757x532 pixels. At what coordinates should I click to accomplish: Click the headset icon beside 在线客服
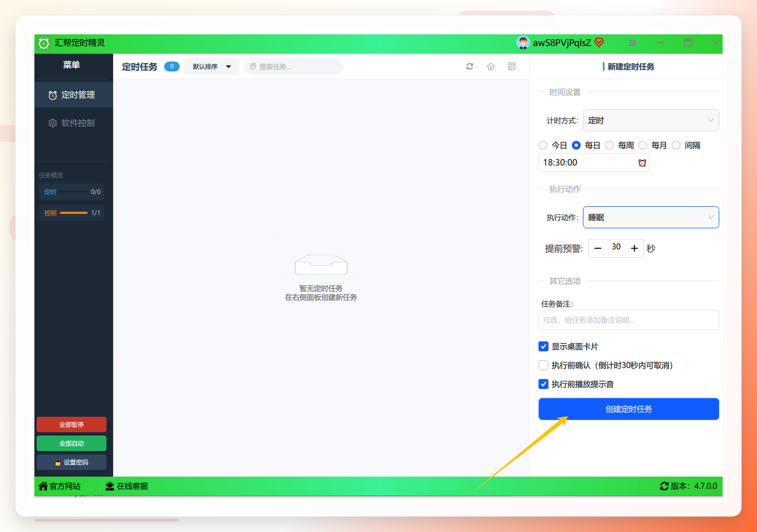click(x=110, y=486)
